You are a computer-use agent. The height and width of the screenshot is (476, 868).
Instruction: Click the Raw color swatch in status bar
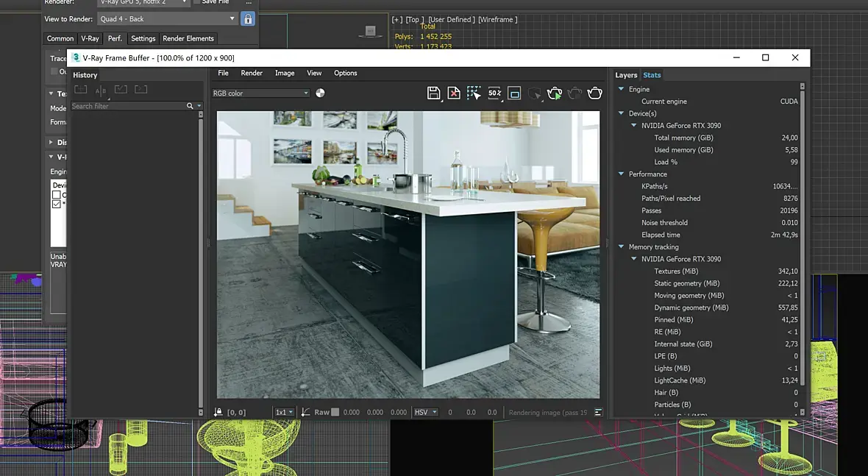click(335, 413)
